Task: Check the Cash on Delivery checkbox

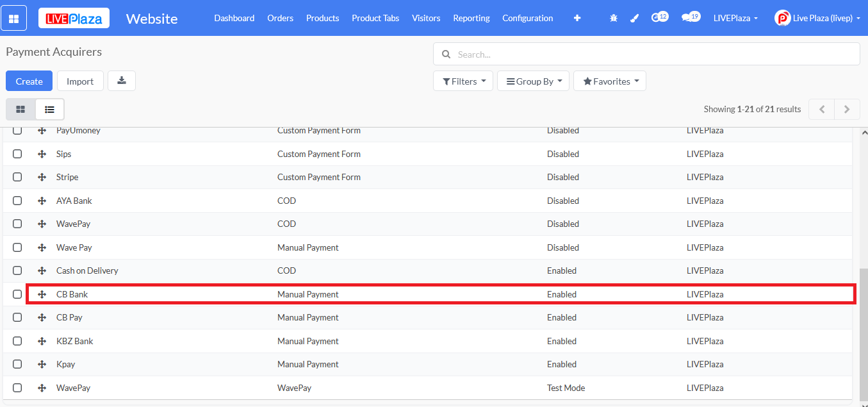Action: coord(17,270)
